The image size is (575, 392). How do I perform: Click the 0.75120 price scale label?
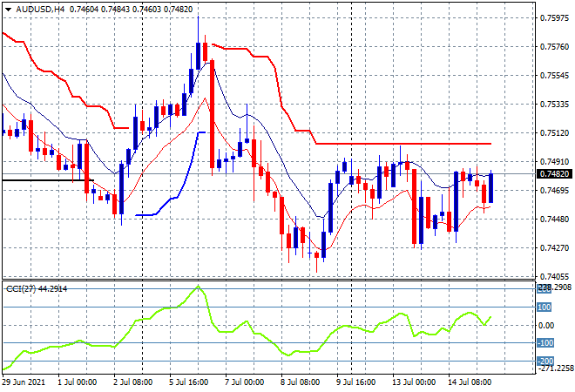click(x=553, y=133)
